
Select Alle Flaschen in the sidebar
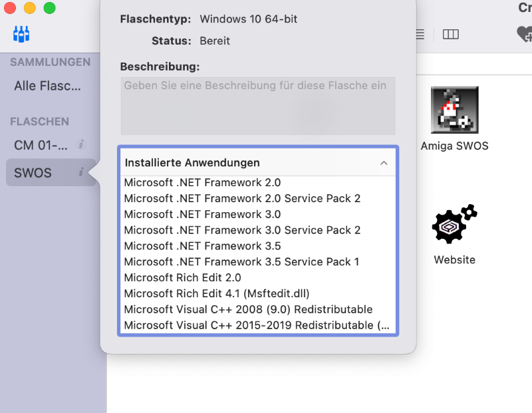pyautogui.click(x=47, y=86)
